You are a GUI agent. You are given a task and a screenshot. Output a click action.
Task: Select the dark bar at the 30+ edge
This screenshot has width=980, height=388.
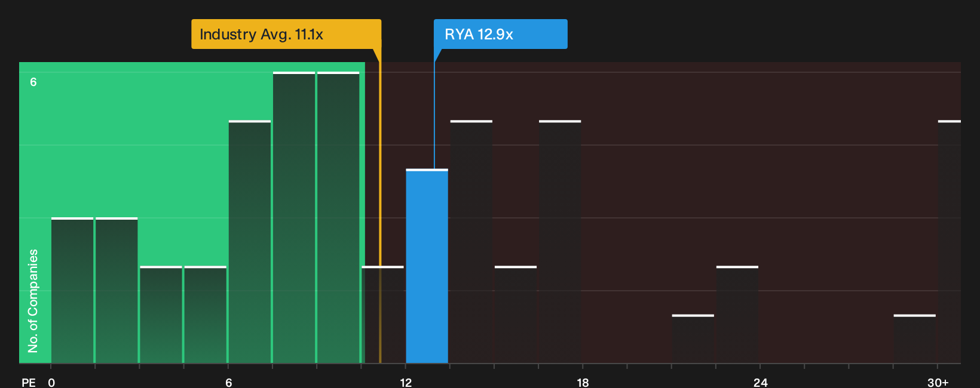coord(950,242)
